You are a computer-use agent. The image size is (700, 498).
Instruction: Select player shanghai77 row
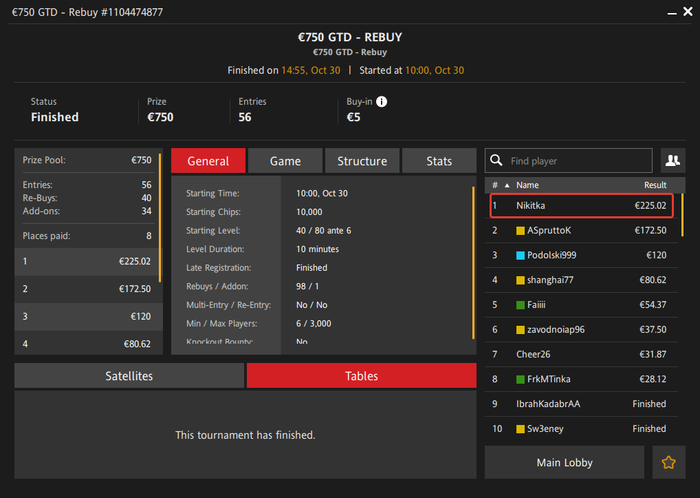coord(581,280)
